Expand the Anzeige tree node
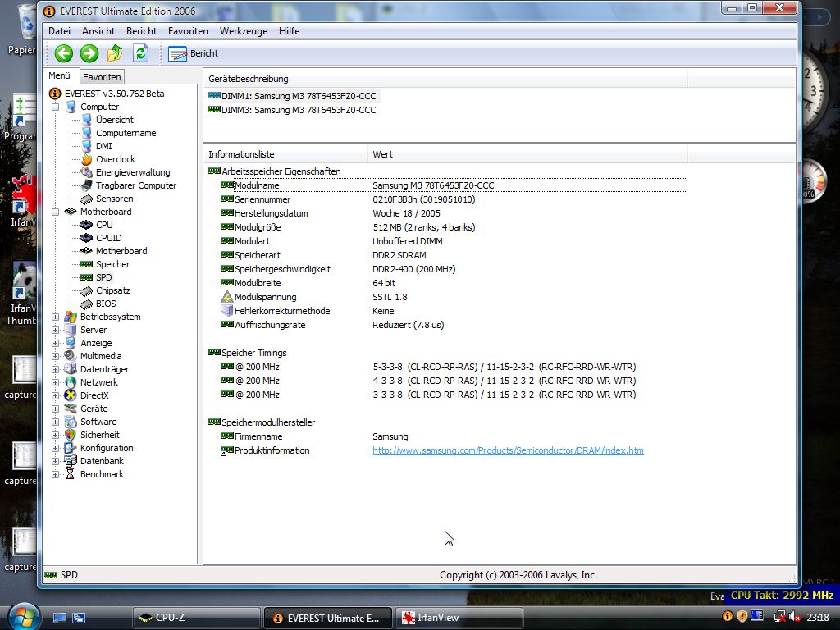The image size is (840, 630). coord(55,343)
